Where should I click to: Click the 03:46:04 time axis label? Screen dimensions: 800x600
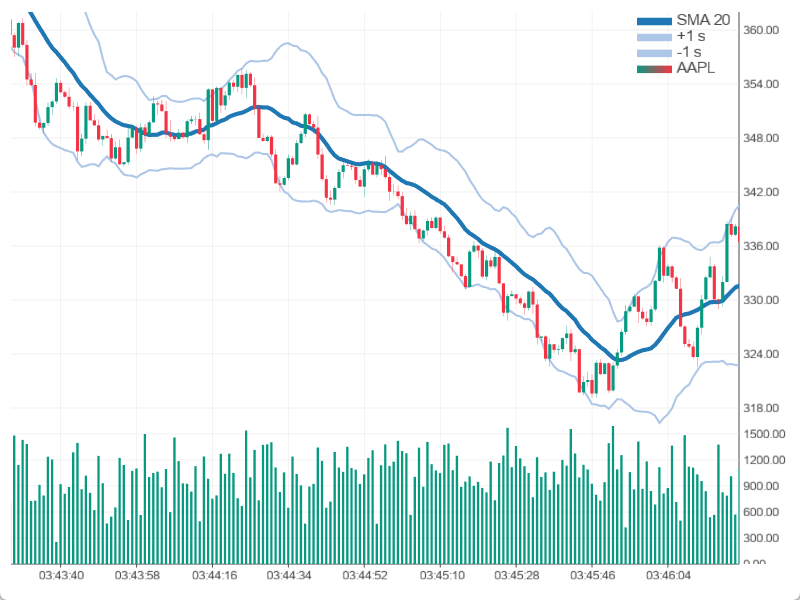[x=670, y=576]
